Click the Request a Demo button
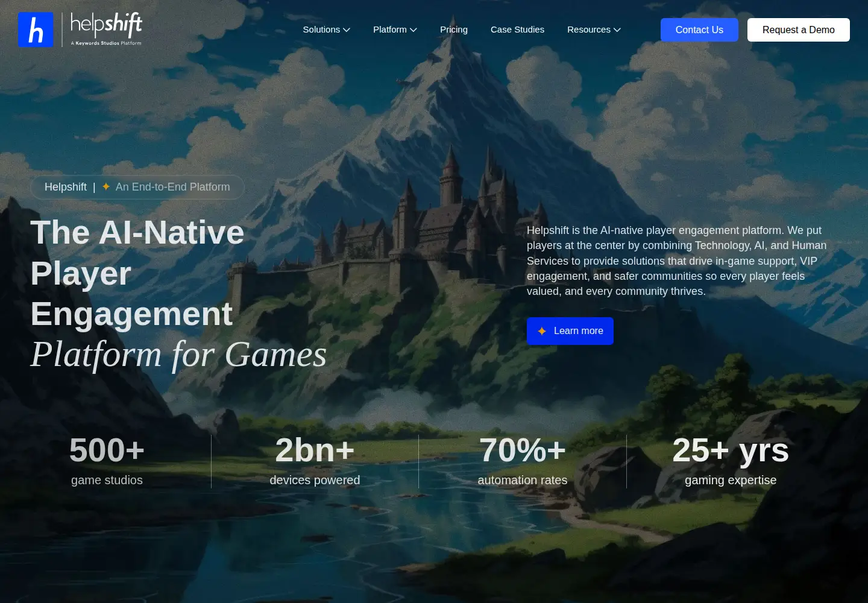Image resolution: width=868 pixels, height=603 pixels. (799, 30)
